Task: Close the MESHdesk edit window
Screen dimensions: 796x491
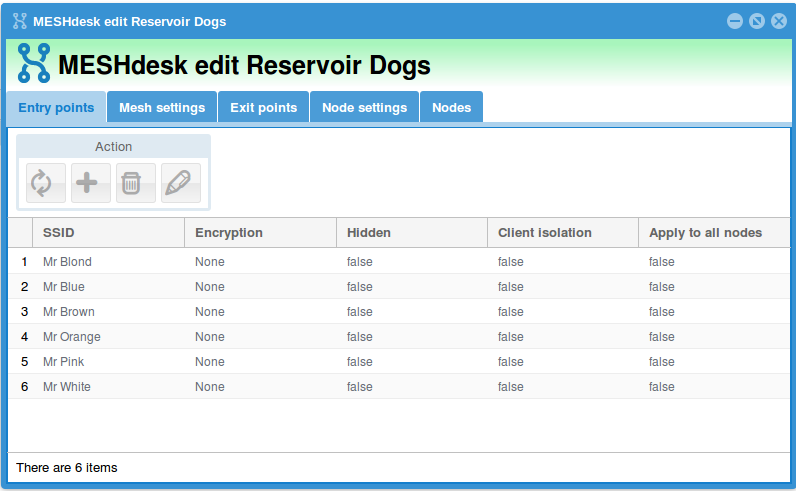Action: (779, 21)
